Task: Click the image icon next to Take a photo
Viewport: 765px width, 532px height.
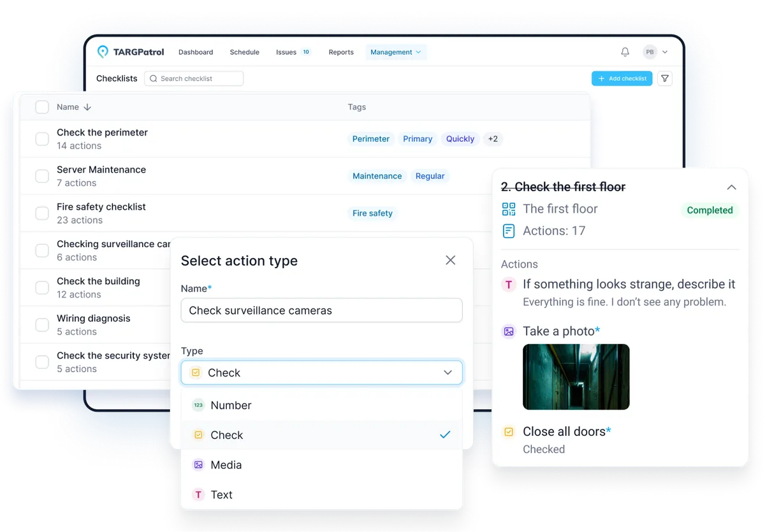Action: pyautogui.click(x=509, y=331)
